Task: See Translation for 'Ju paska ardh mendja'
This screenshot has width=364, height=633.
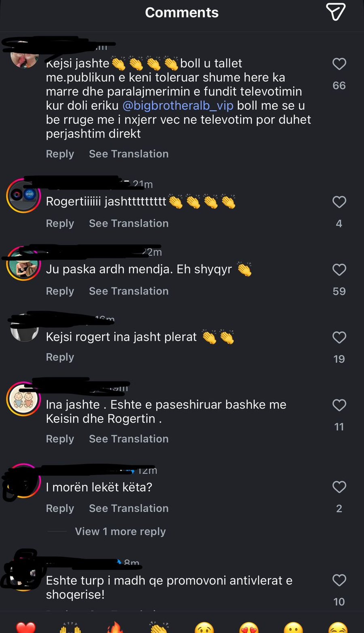Action: click(129, 291)
